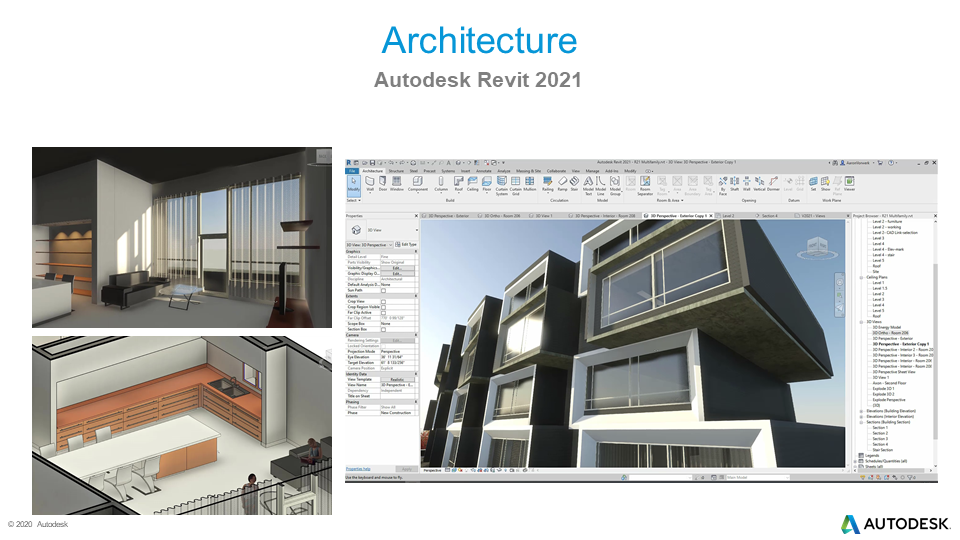Image resolution: width=960 pixels, height=540 pixels.
Task: Select the Dormer opening tool
Action: (773, 184)
